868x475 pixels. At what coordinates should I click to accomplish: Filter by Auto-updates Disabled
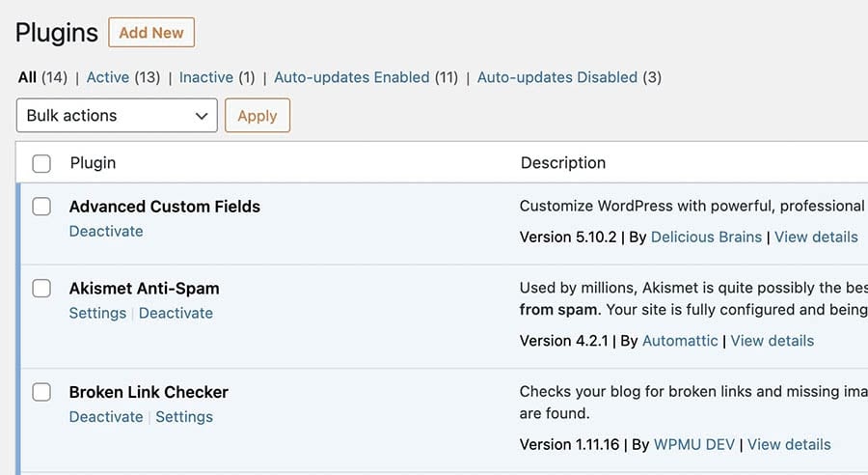[556, 77]
